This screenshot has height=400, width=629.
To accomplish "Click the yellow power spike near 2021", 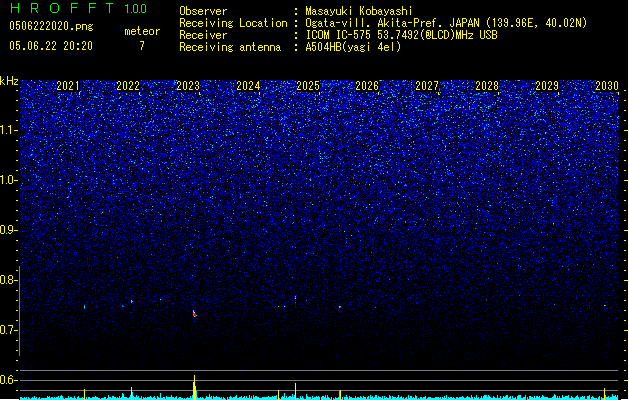I will [x=84, y=394].
